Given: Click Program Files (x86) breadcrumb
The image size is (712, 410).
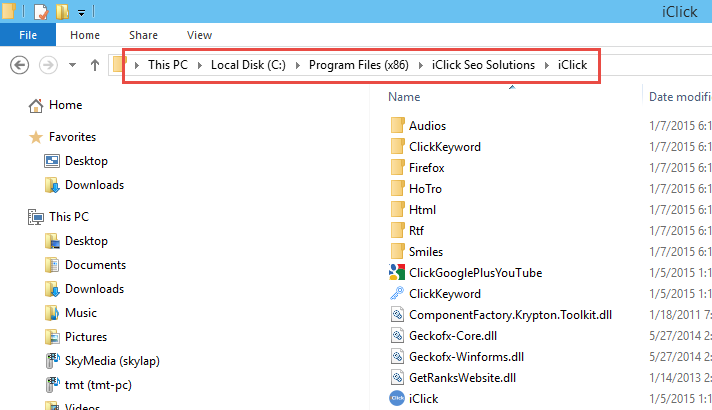Looking at the screenshot, I should [359, 65].
